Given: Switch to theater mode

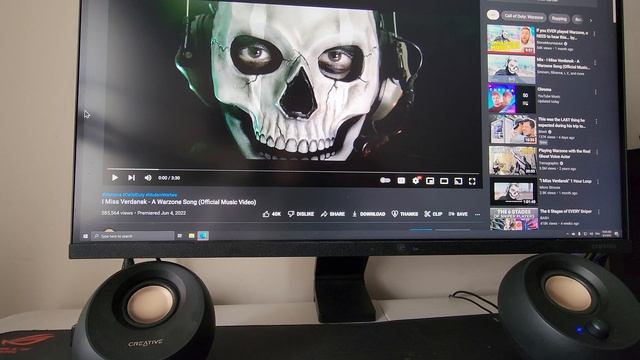Looking at the screenshot, I should (444, 181).
